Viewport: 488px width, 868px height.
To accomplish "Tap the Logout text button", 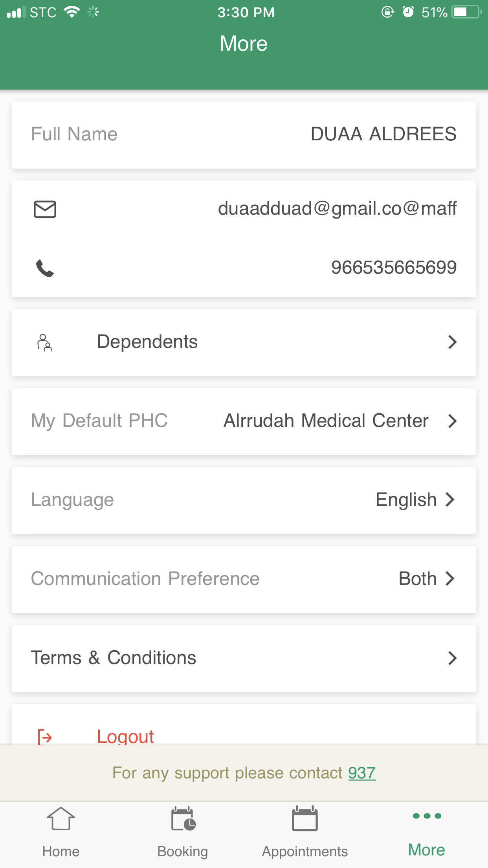I will pos(125,737).
